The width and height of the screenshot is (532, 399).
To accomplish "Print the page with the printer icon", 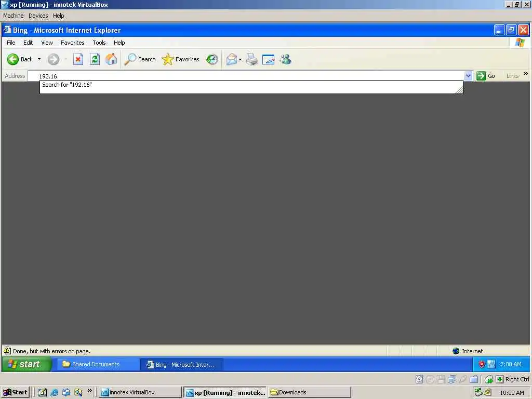I will [252, 59].
